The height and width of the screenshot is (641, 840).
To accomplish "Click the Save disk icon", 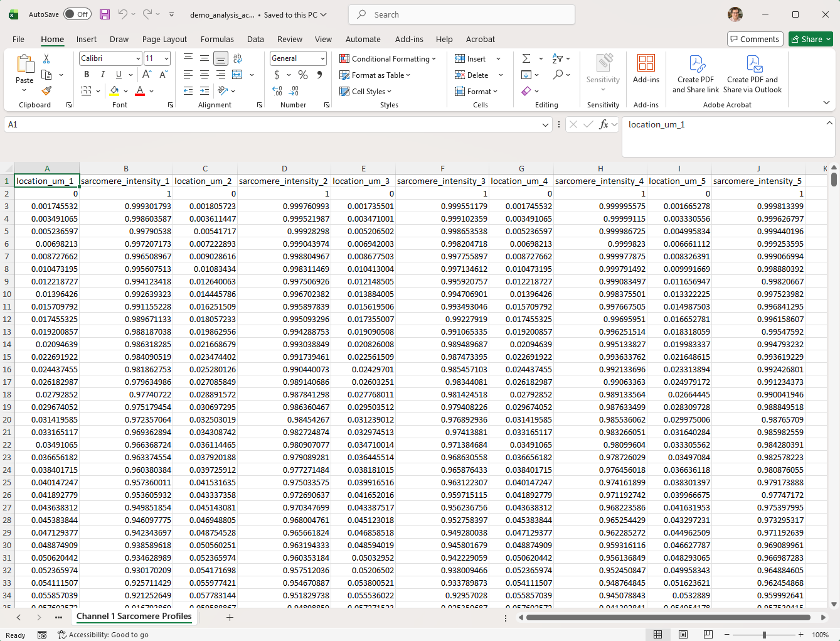I will tap(105, 14).
